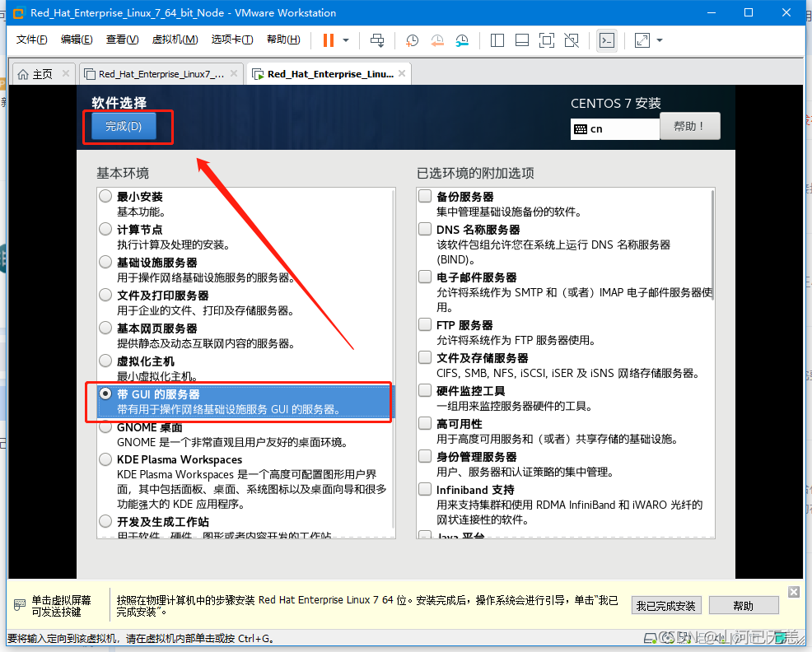812x652 pixels.
Task: Take a snapshot with the clock-plus icon
Action: click(x=413, y=40)
